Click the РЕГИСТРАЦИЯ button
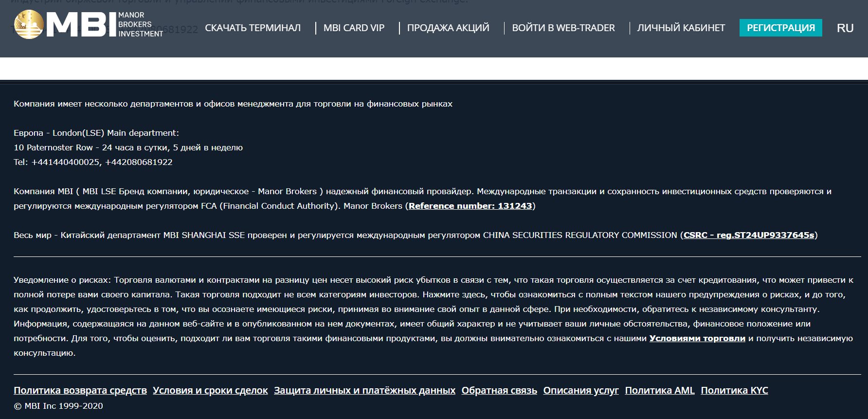 click(x=781, y=28)
